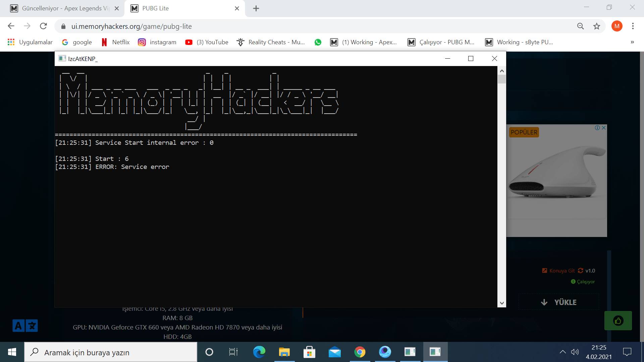This screenshot has width=644, height=362.
Task: Close the ad with the X icon
Action: pyautogui.click(x=604, y=128)
